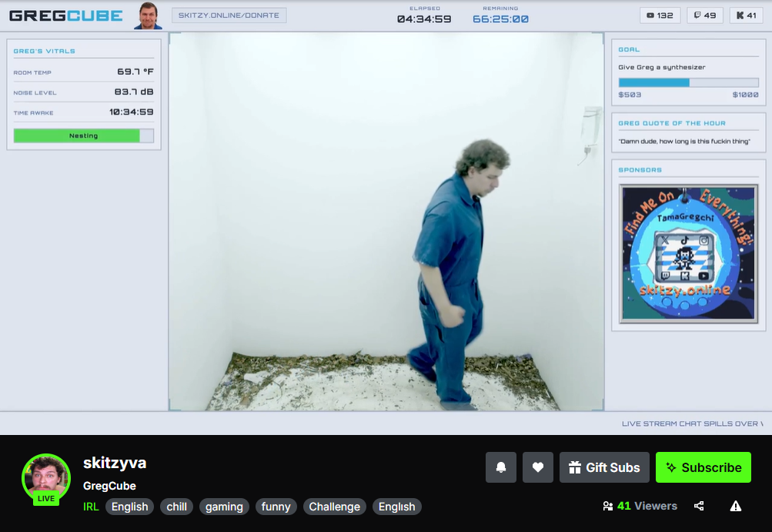Click the YouTube viewer count 132 badge

pos(660,15)
